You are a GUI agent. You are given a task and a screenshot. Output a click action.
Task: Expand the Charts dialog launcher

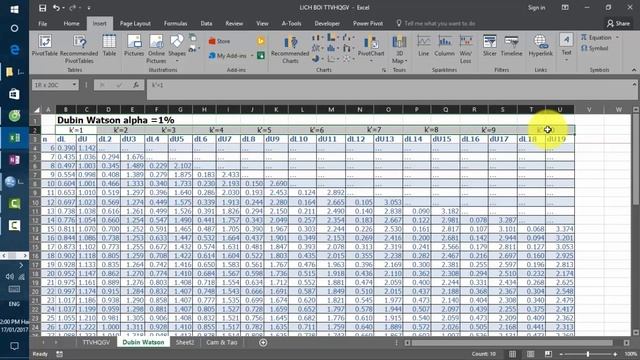point(384,70)
